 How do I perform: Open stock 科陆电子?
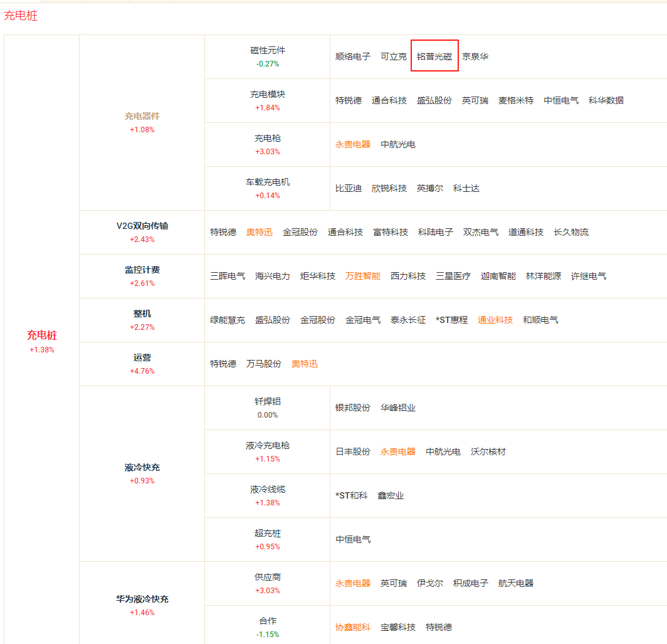[436, 232]
